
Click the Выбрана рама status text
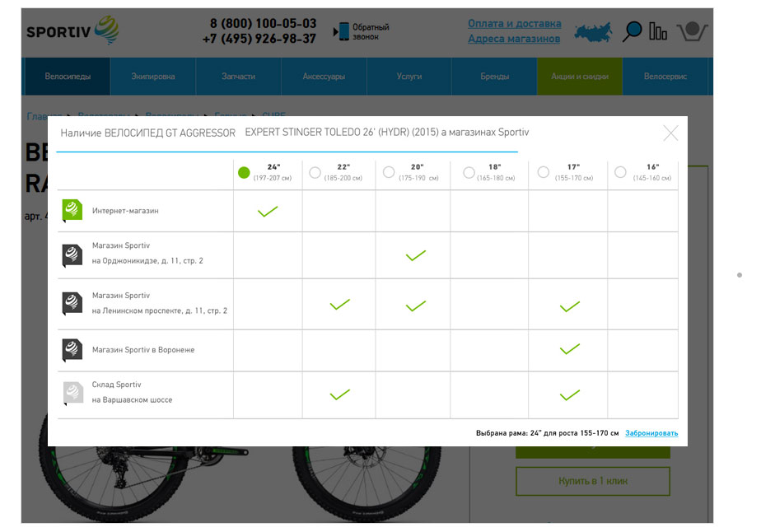click(547, 433)
